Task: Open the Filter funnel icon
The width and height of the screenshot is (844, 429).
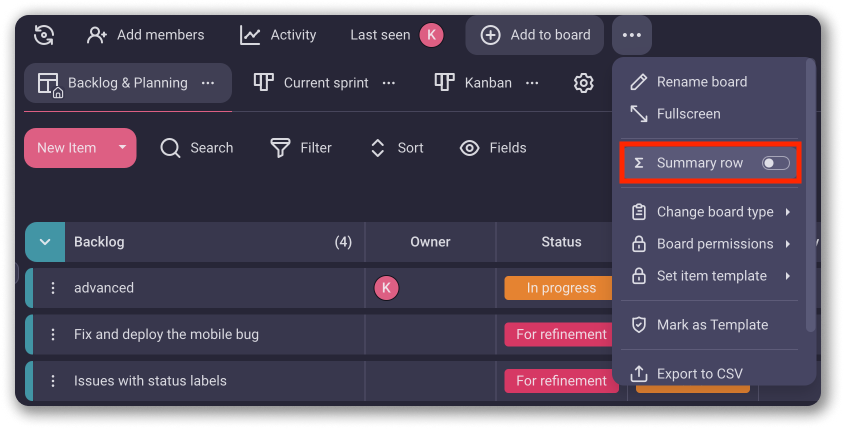Action: click(280, 148)
